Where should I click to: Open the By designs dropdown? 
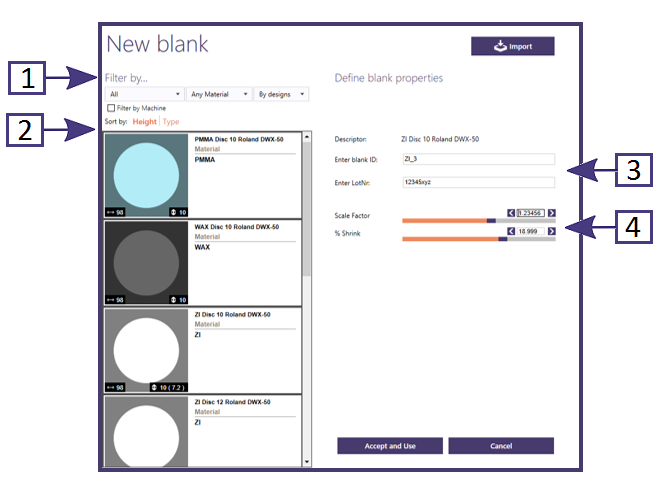[282, 94]
